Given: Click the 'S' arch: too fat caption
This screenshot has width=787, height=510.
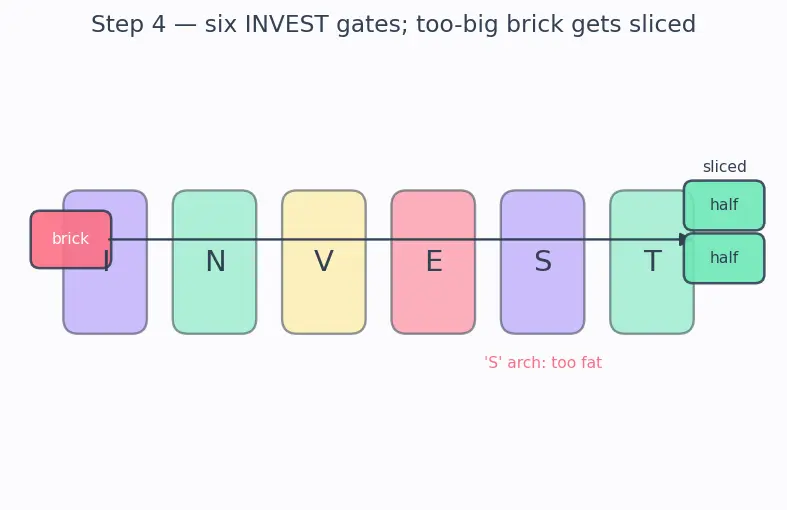Looking at the screenshot, I should click(x=543, y=362).
